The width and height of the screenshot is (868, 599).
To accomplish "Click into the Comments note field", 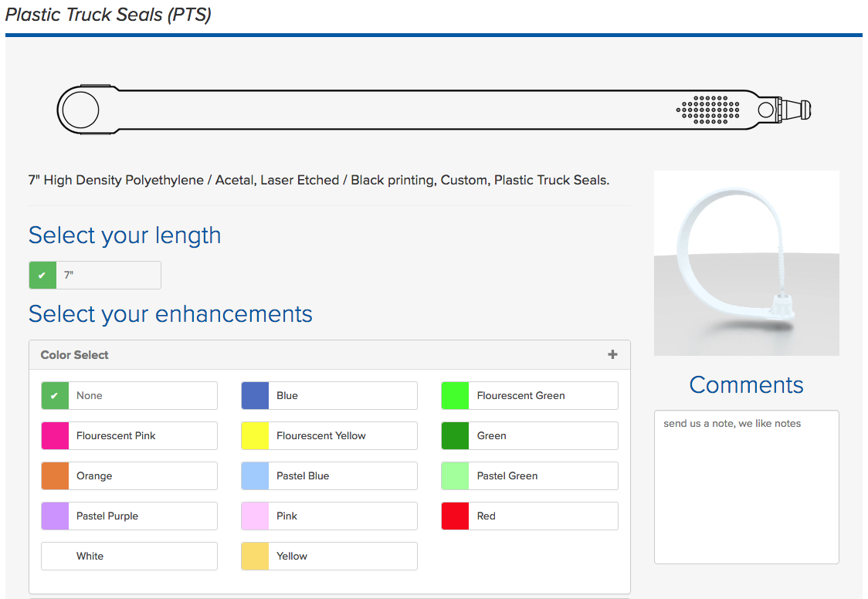I will (x=747, y=487).
